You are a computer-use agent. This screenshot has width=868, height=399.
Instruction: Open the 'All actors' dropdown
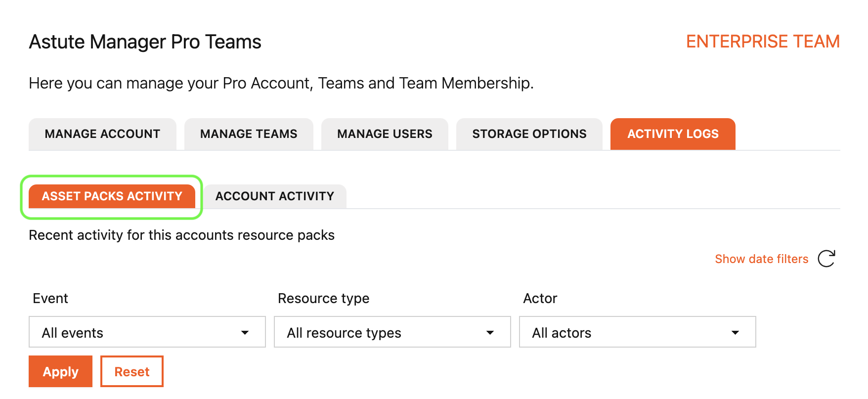click(637, 332)
